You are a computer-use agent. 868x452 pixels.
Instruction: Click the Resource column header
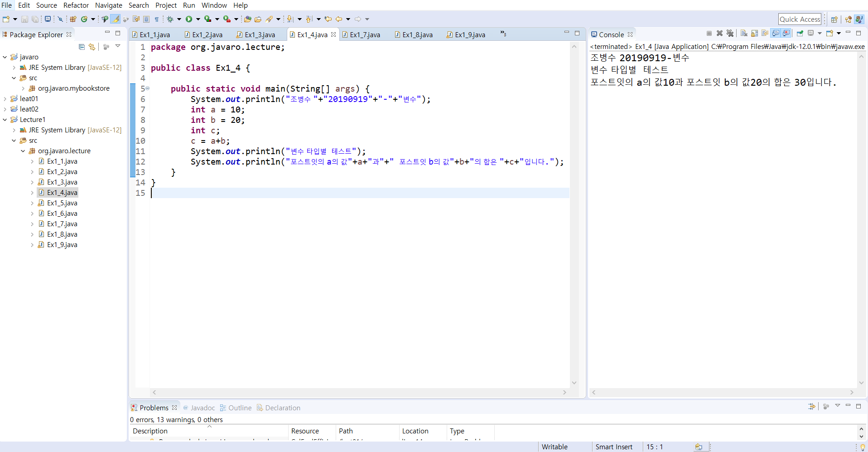click(312, 431)
